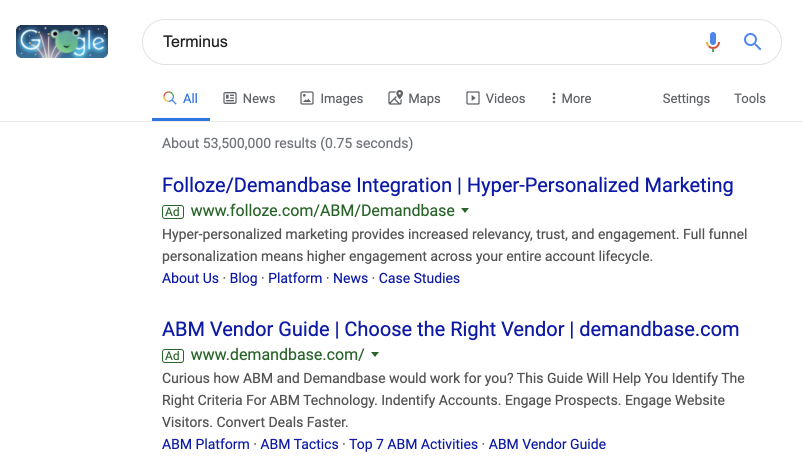Image resolution: width=803 pixels, height=474 pixels.
Task: Click the Case Studies sitelink
Action: [419, 278]
